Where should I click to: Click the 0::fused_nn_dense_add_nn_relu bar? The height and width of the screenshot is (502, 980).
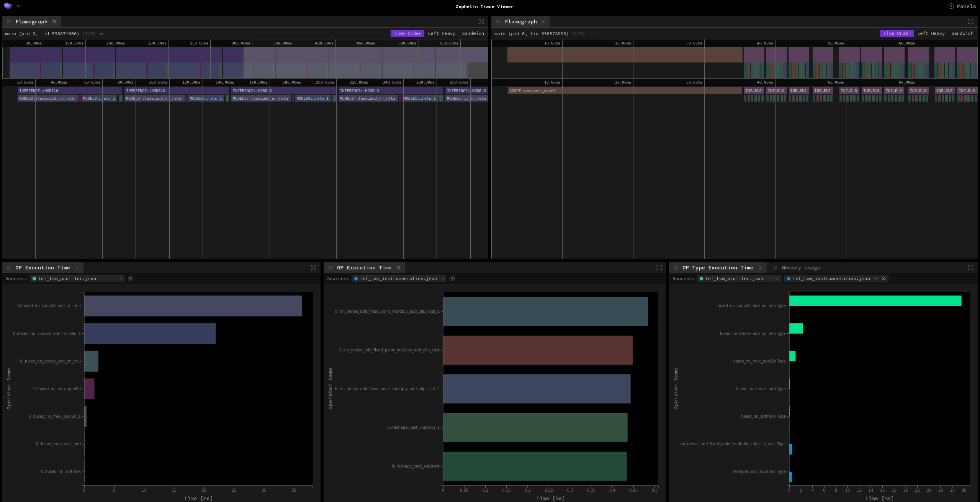(x=91, y=361)
